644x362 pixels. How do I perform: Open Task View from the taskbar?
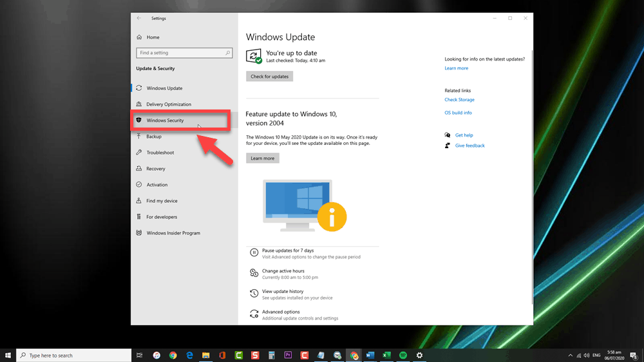tap(140, 356)
